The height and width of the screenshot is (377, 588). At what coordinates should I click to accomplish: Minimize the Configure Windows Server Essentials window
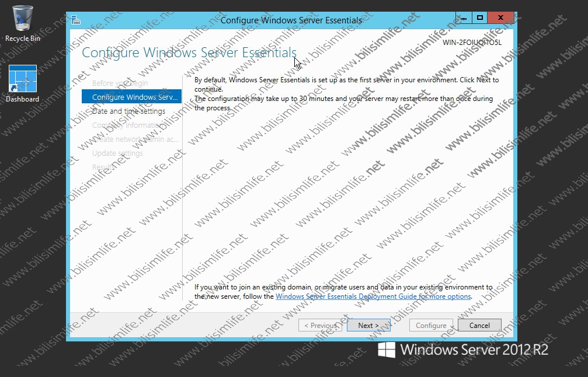point(464,18)
